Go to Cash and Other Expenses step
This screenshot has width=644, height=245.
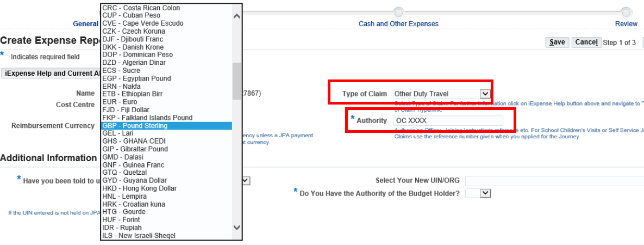[398, 24]
